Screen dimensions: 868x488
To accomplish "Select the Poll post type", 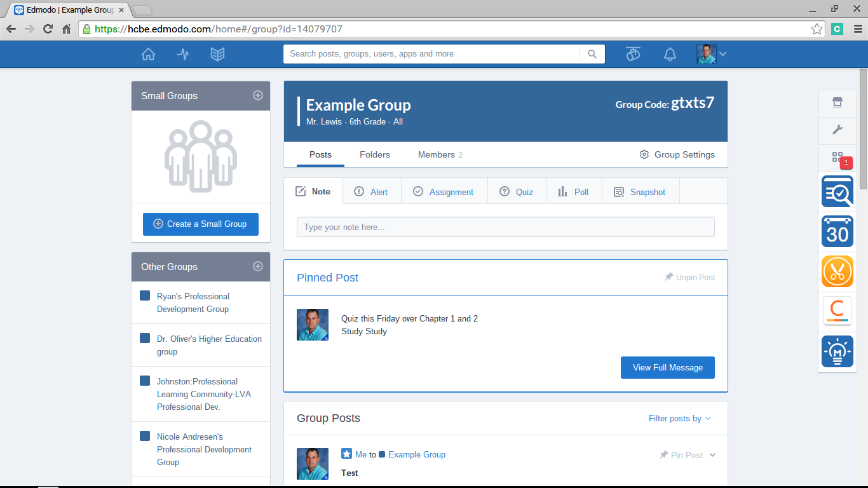I will pos(573,192).
